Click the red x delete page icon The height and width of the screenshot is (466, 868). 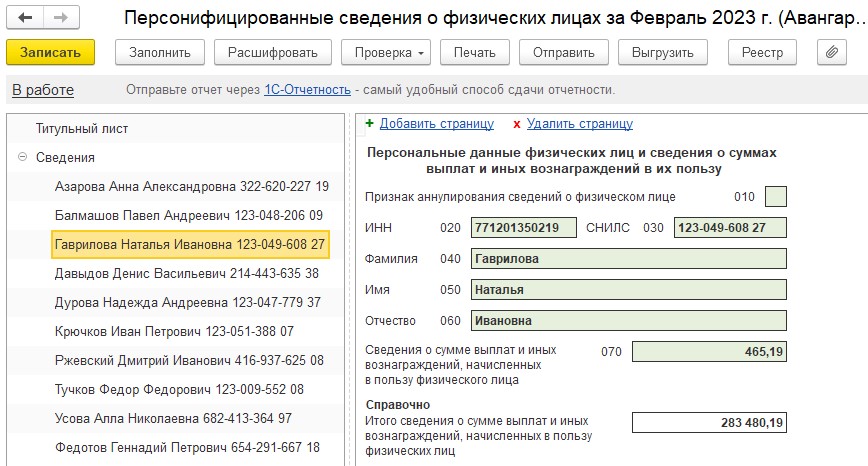(516, 124)
